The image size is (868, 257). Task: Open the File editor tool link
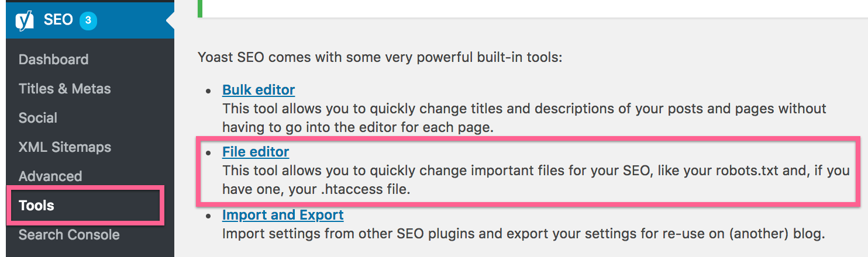pyautogui.click(x=256, y=152)
